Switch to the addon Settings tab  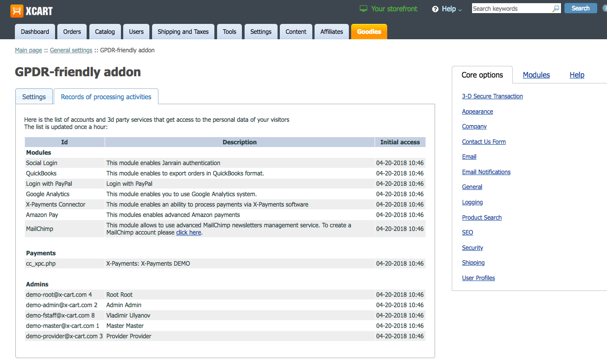pyautogui.click(x=34, y=97)
